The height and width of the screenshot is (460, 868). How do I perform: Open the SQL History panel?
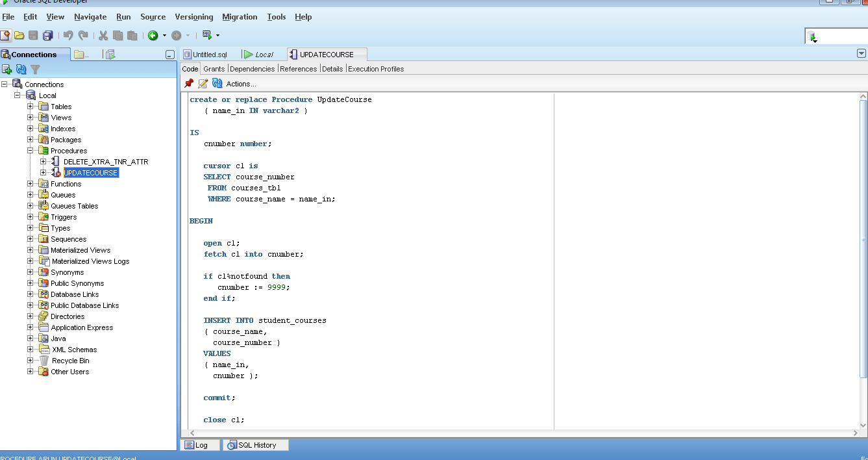[255, 444]
